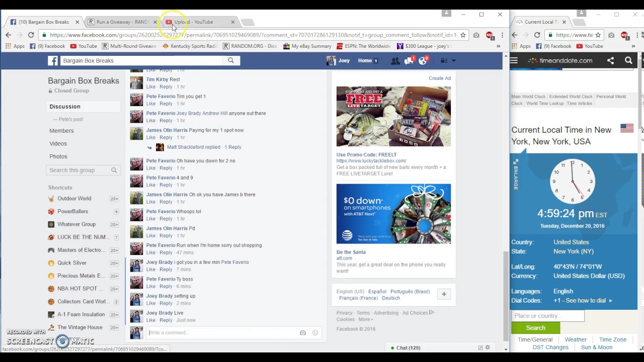This screenshot has width=644, height=362.
Task: Open luckytacklebox.com ad link
Action: coord(371,161)
